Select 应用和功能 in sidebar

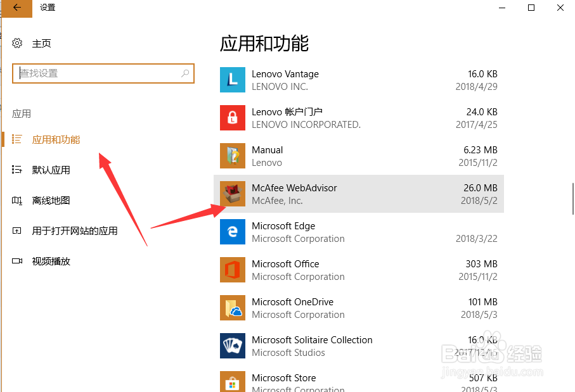point(56,139)
